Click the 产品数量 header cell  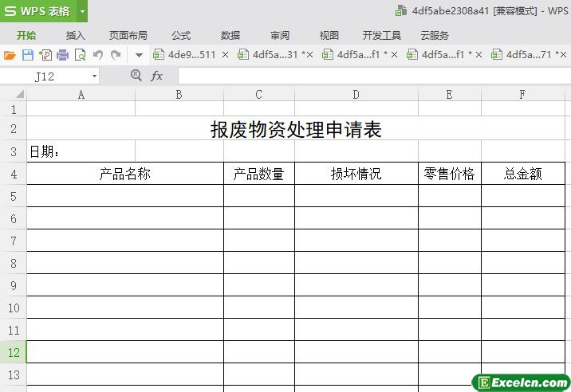coord(259,174)
